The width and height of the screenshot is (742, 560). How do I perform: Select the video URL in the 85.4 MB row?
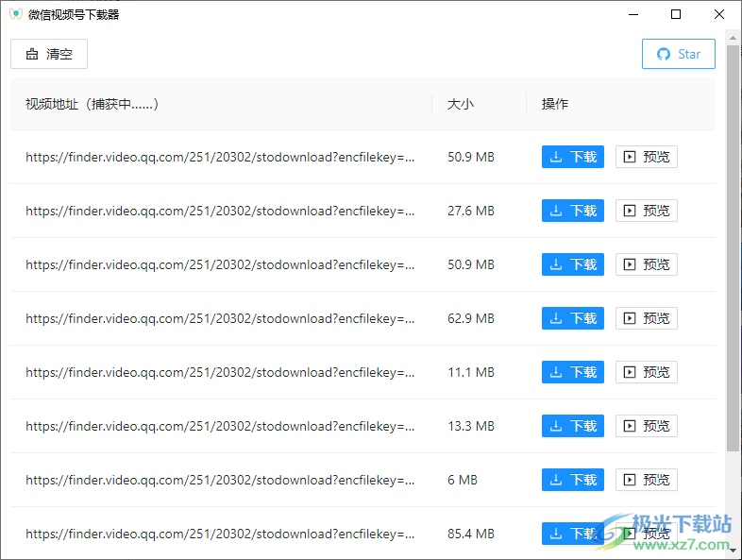point(220,534)
